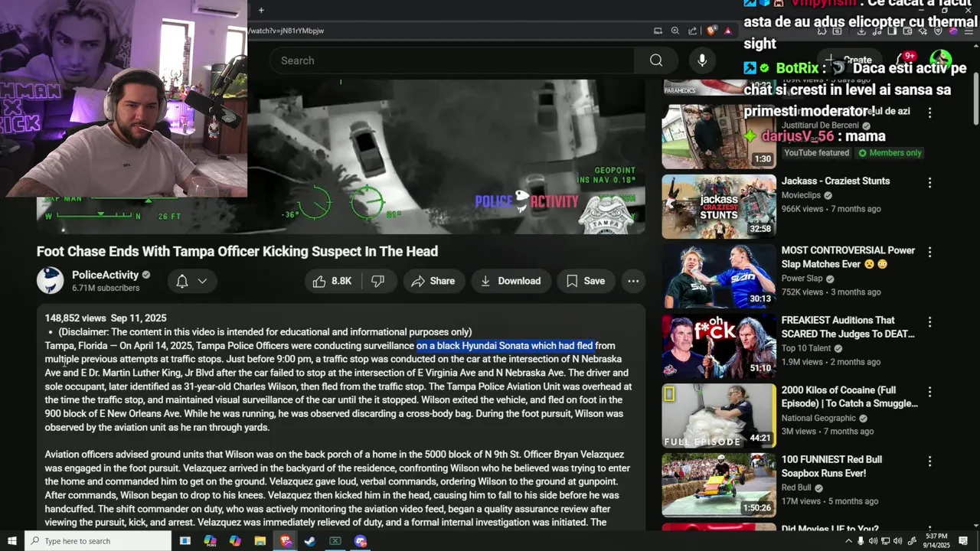Play the Red Bull Soapbox Runs thumbnail
Image resolution: width=980 pixels, height=551 pixels.
point(719,485)
